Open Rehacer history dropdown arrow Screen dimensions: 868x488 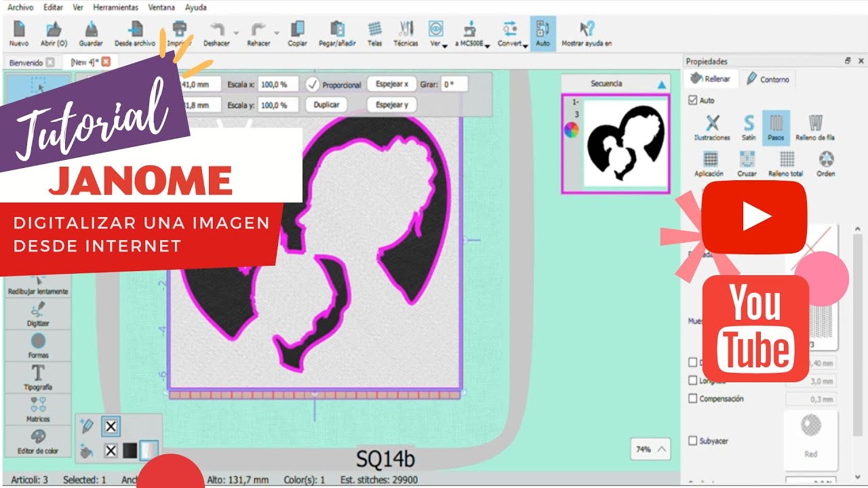point(277,33)
